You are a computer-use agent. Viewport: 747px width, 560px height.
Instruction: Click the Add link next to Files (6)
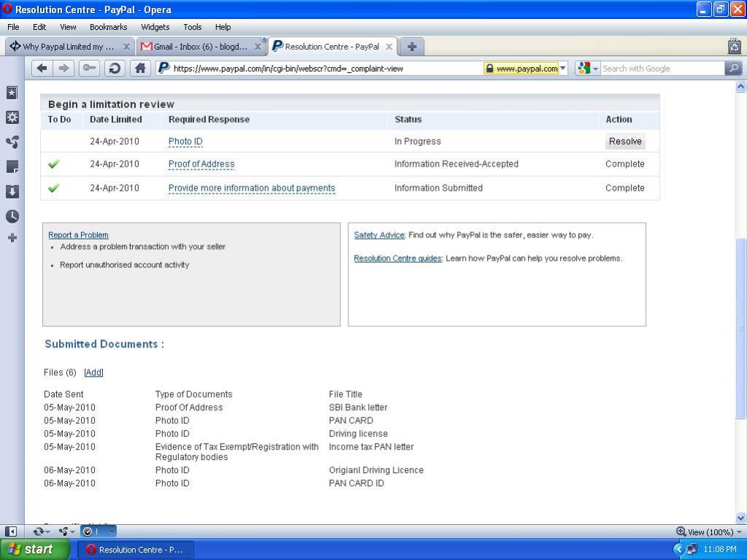pos(93,372)
